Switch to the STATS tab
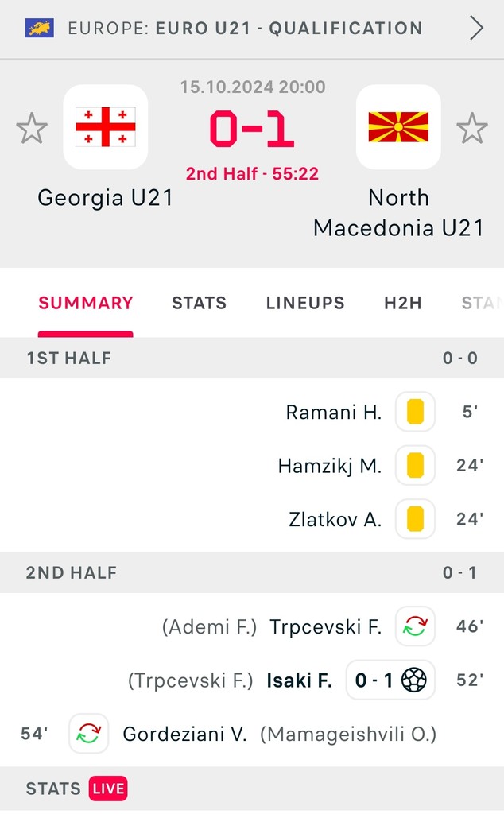 click(200, 303)
